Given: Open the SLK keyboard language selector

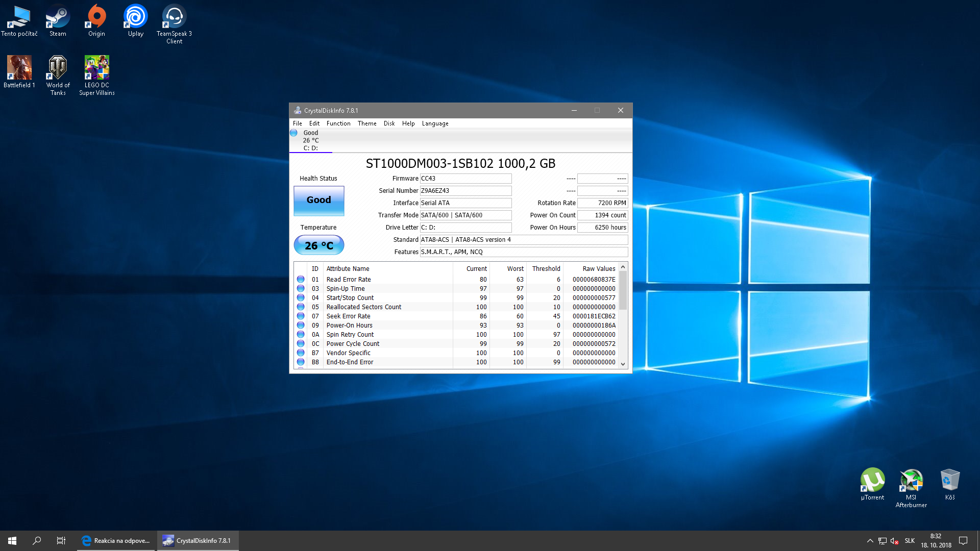Looking at the screenshot, I should [910, 541].
